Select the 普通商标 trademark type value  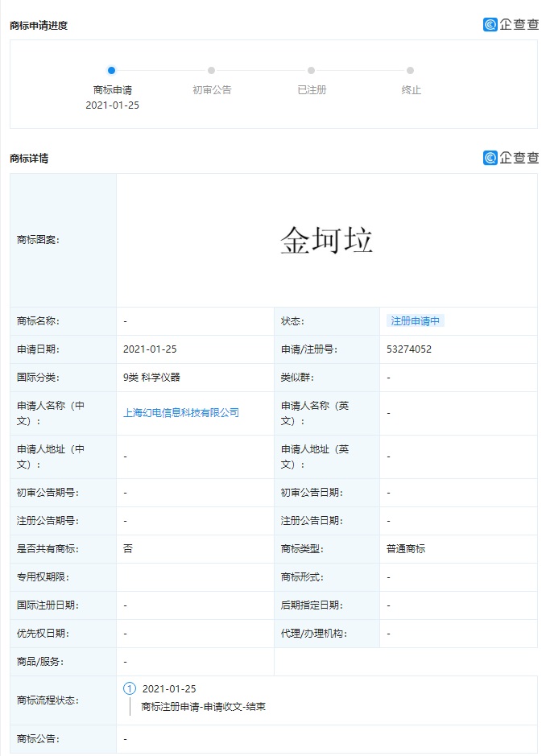click(x=406, y=548)
